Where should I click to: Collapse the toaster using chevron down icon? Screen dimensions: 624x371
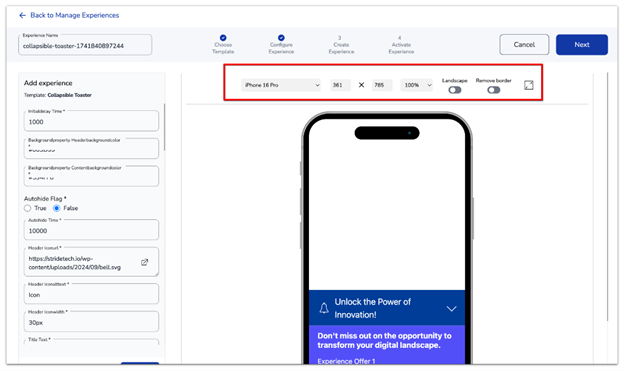(451, 309)
